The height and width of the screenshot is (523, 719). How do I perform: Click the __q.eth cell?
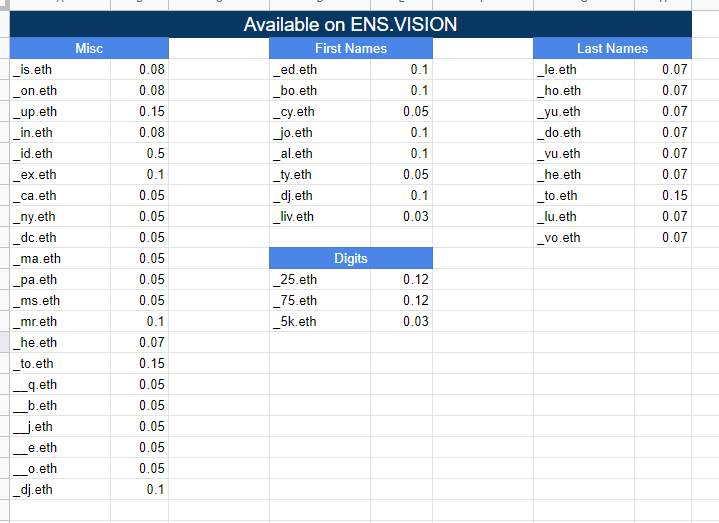(60, 385)
